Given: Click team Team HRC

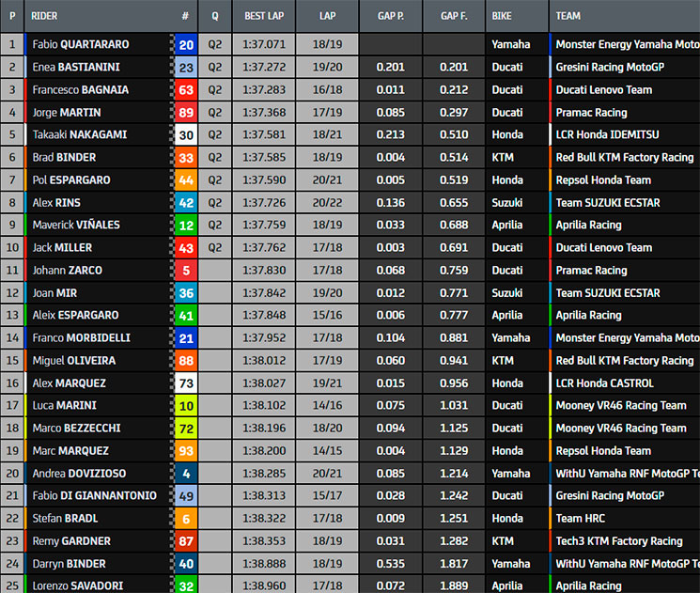Looking at the screenshot, I should coord(581,518).
